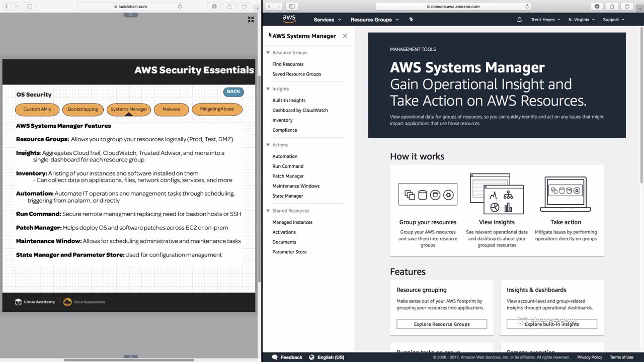Click the Feedback speech bubble icon
This screenshot has width=644, height=362.
275,357
